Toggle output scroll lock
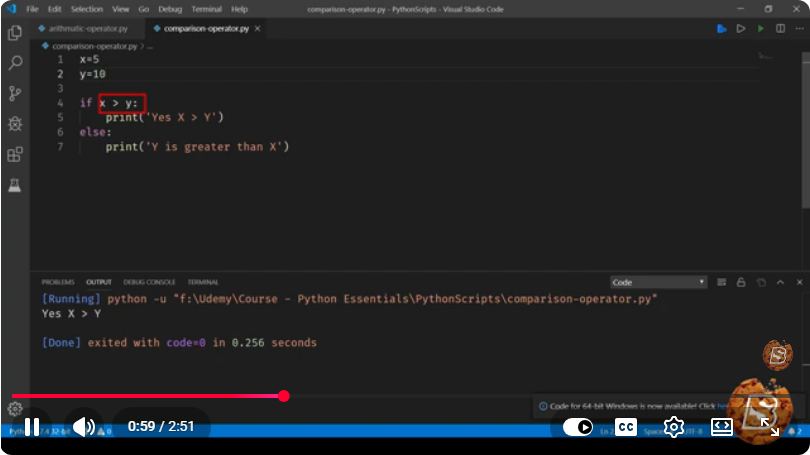 tap(741, 282)
